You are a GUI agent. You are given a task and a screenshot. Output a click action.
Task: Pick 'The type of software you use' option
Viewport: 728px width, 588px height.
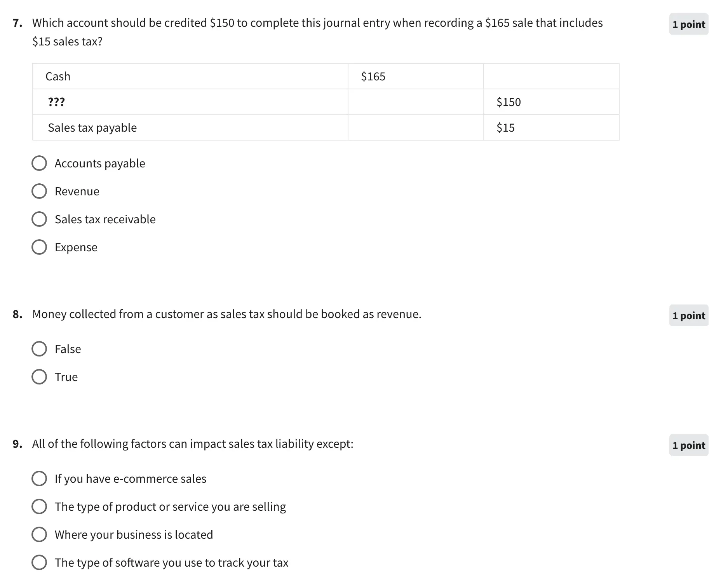[39, 563]
